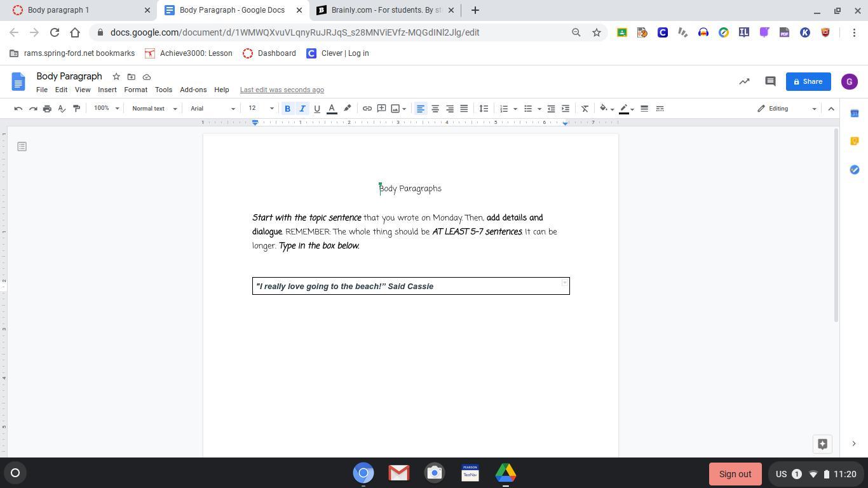Click the Redo arrow in the toolbar

(x=33, y=109)
